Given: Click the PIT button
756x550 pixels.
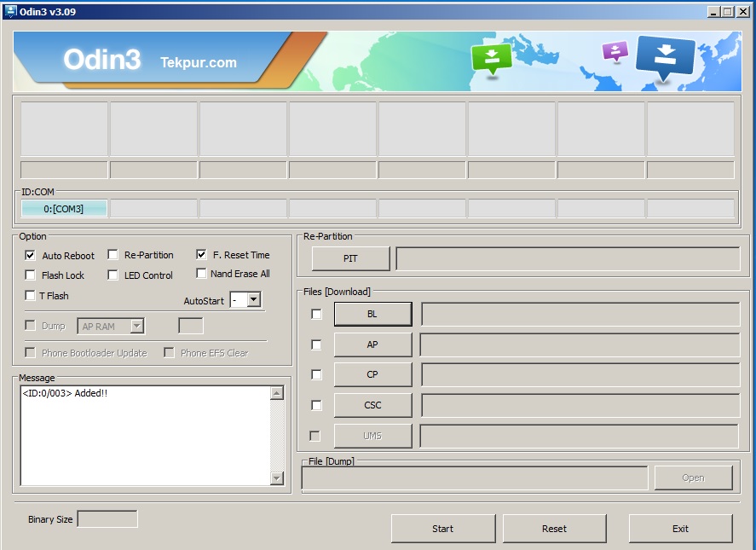Looking at the screenshot, I should pos(350,258).
